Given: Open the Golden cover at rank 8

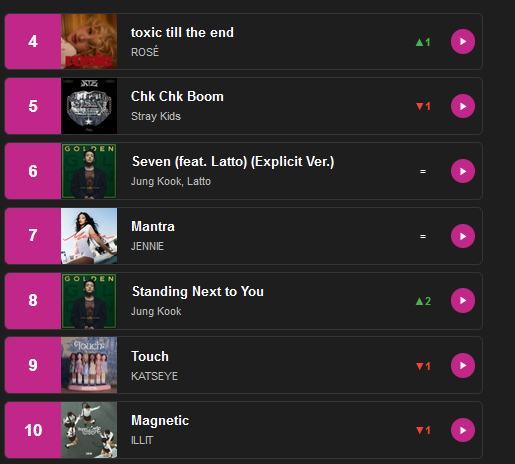Looking at the screenshot, I should click(x=89, y=301).
